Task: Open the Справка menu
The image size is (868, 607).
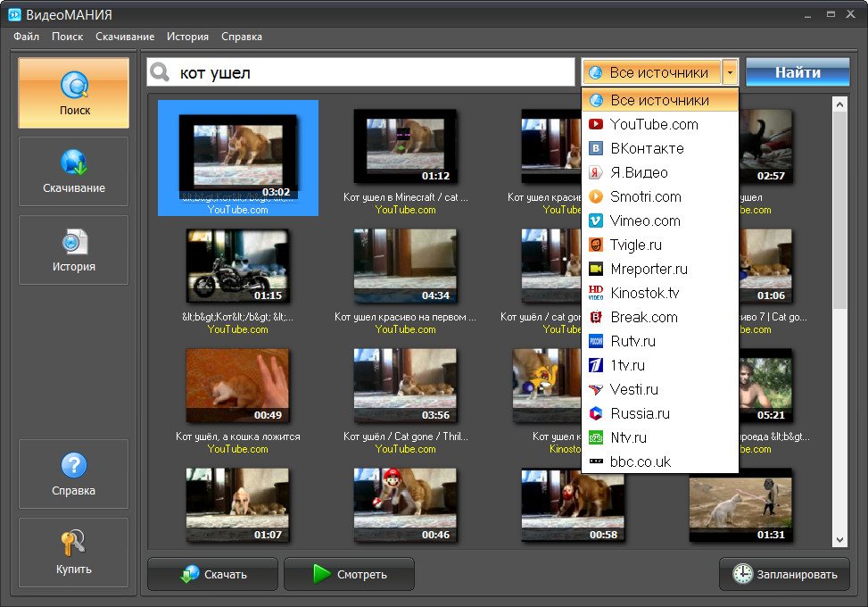Action: [242, 37]
